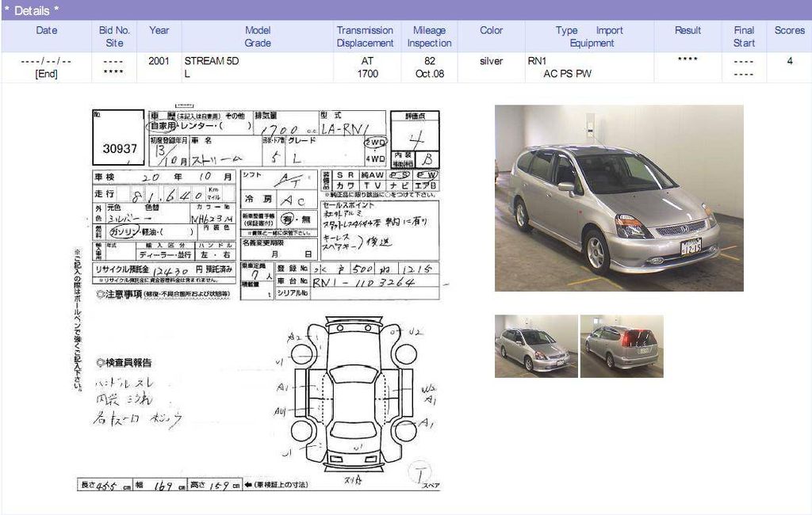
Task: Select the front-side view car thumbnail
Action: (536, 346)
